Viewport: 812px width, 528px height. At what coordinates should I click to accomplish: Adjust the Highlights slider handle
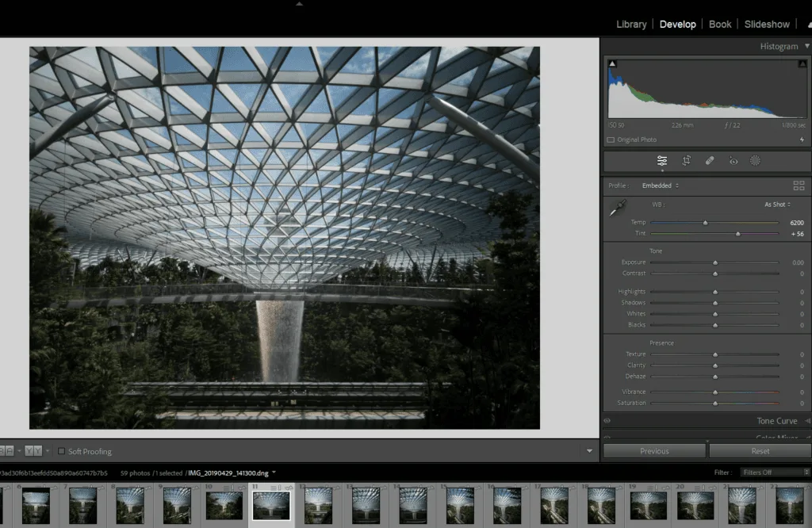[x=715, y=292]
